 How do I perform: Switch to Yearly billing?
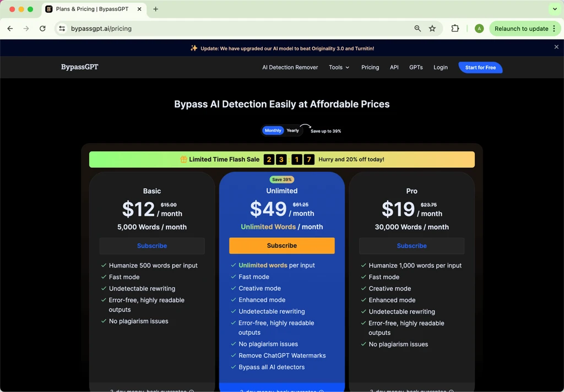(292, 130)
